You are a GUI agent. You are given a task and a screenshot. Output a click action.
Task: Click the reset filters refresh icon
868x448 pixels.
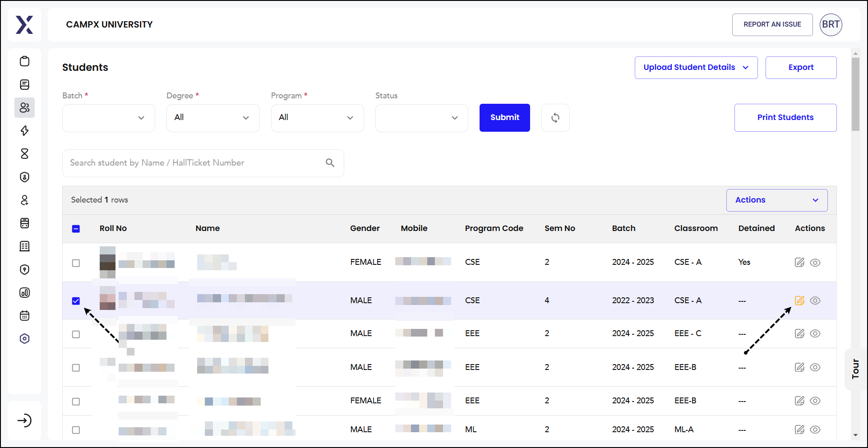click(x=555, y=118)
